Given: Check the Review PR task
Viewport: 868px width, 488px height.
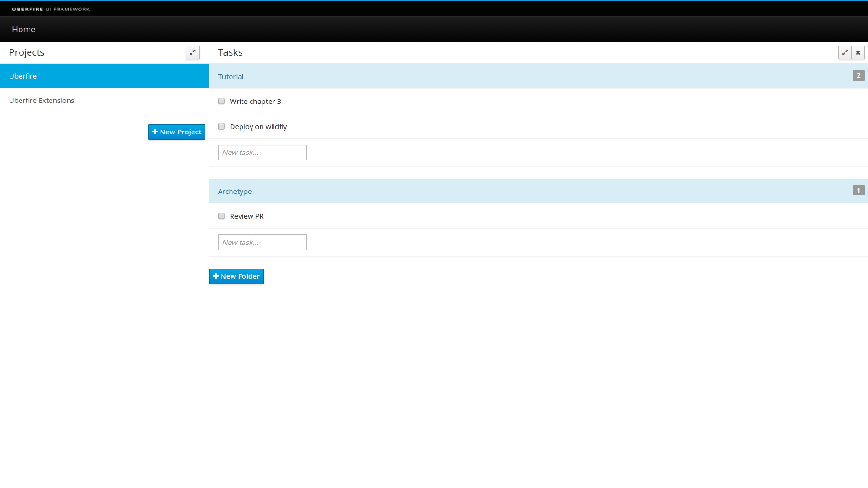Looking at the screenshot, I should [222, 216].
